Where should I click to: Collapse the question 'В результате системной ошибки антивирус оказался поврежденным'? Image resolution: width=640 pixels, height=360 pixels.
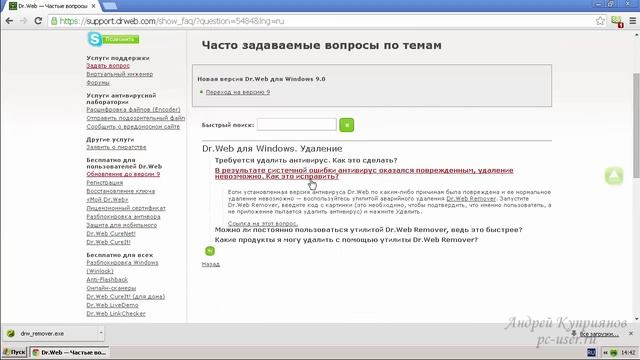(364, 173)
